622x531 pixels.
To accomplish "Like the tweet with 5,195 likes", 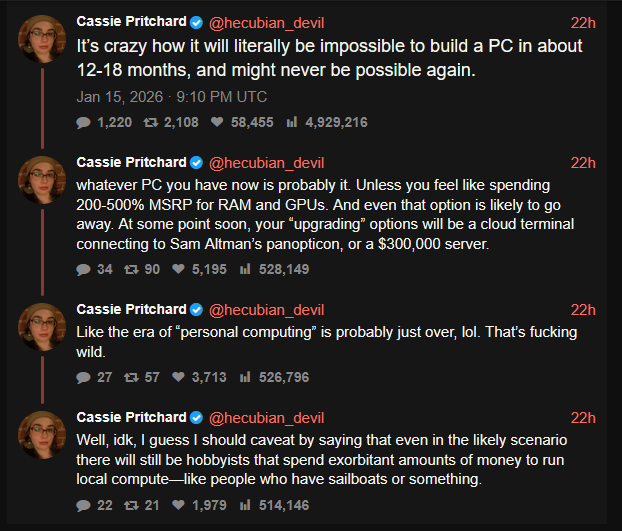I will [178, 269].
